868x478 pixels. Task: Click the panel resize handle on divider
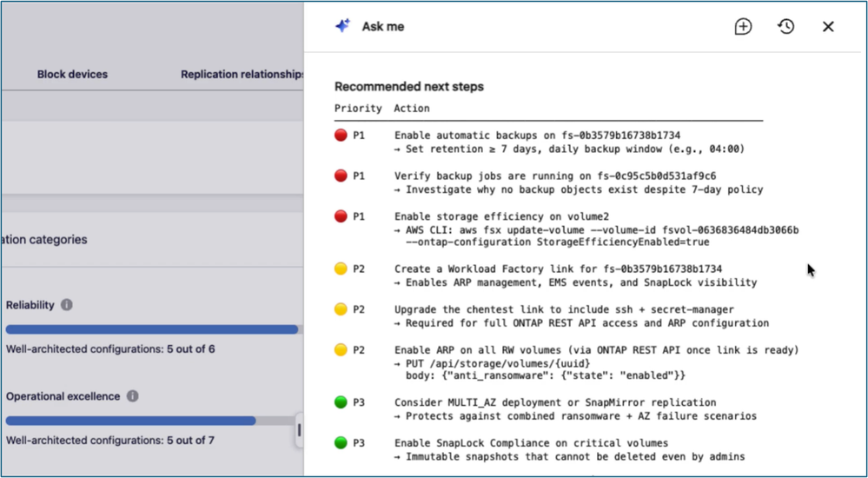(299, 430)
